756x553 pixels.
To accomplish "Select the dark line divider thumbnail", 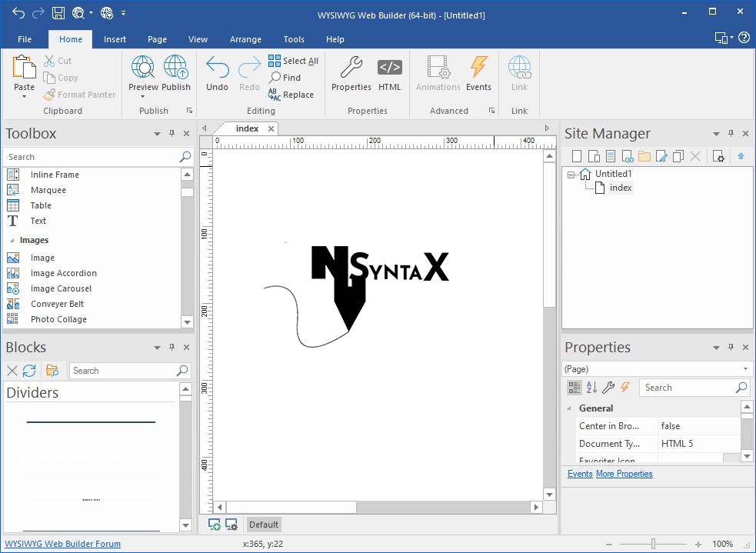I will pos(91,421).
